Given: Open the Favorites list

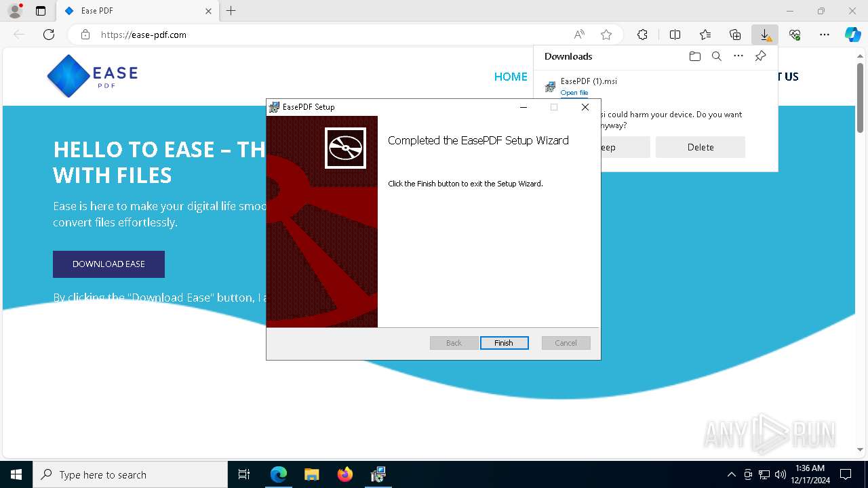Looking at the screenshot, I should click(x=705, y=35).
